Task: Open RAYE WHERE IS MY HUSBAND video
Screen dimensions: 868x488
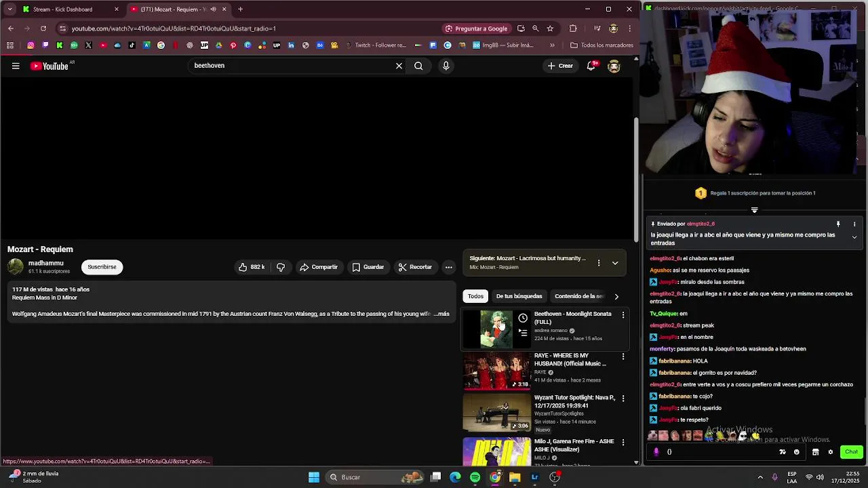Action: tap(497, 371)
